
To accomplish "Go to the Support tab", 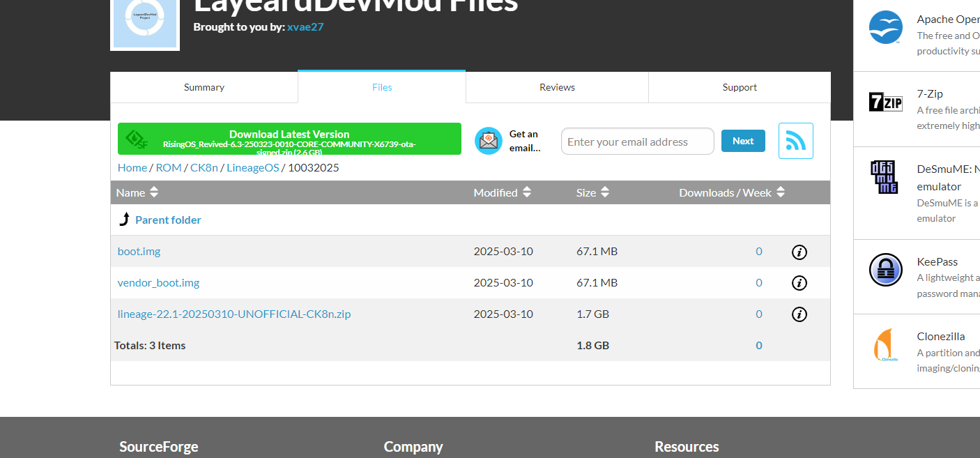I will pos(740,87).
